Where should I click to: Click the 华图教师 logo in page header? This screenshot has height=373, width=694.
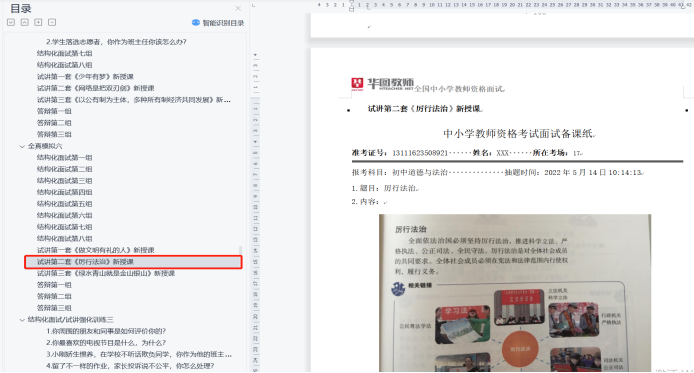[x=382, y=84]
